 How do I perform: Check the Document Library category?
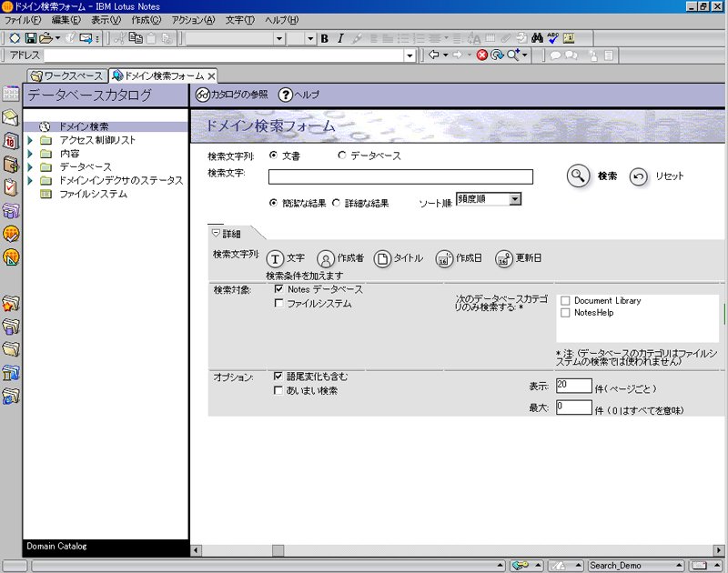pyautogui.click(x=565, y=301)
